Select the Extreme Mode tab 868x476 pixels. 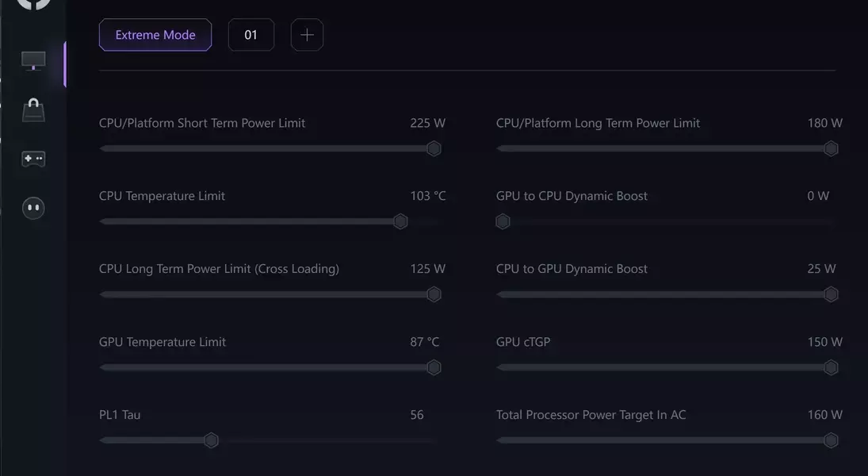point(155,35)
